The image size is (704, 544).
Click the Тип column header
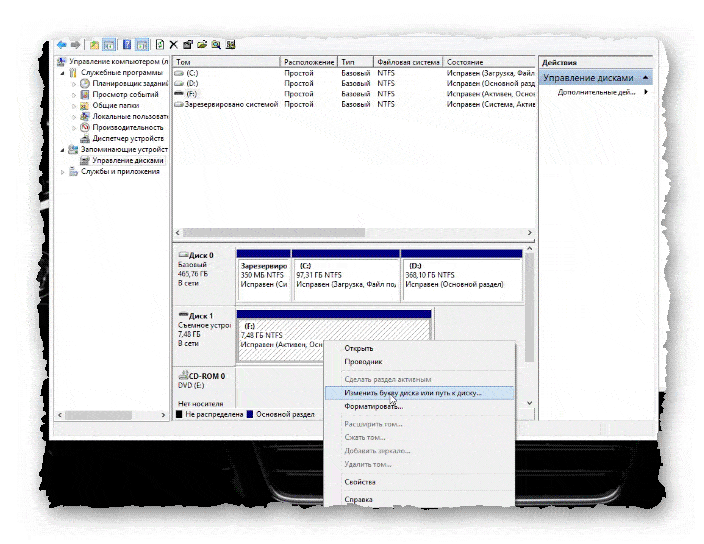[356, 62]
